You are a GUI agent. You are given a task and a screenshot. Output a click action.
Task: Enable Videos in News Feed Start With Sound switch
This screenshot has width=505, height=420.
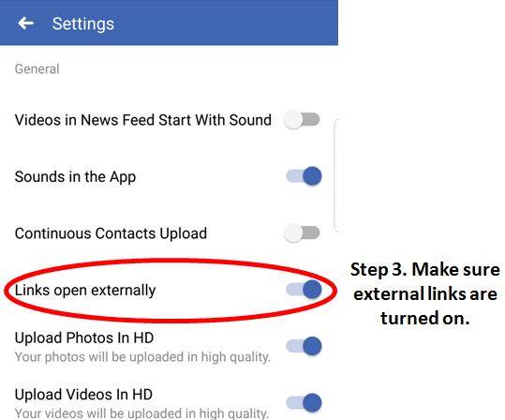[x=302, y=120]
